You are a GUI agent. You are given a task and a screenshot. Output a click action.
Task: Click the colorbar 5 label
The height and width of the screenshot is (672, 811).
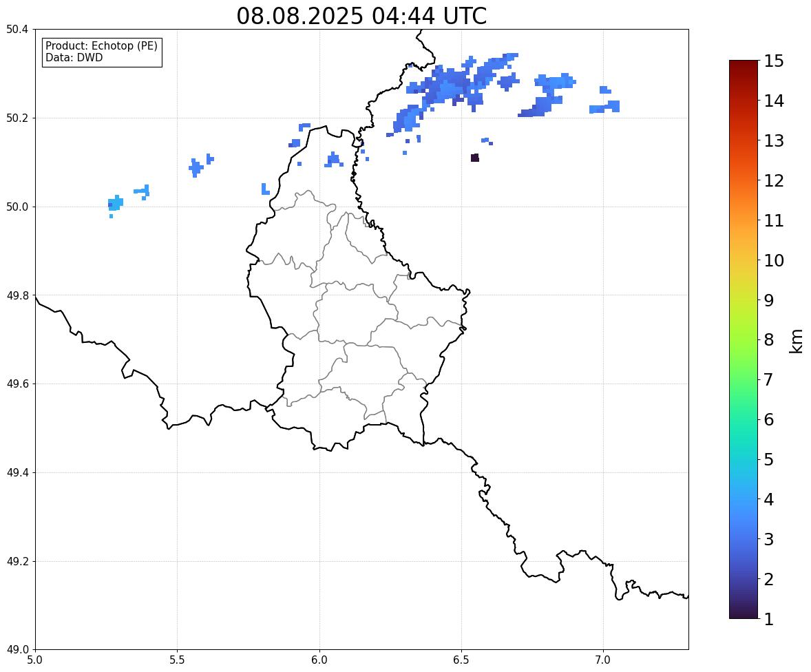click(x=769, y=459)
